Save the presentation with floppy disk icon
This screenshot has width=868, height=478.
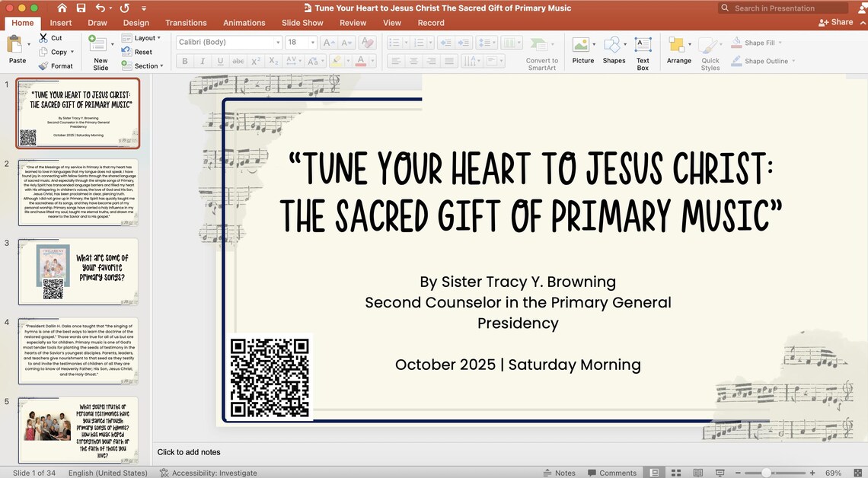(x=81, y=8)
